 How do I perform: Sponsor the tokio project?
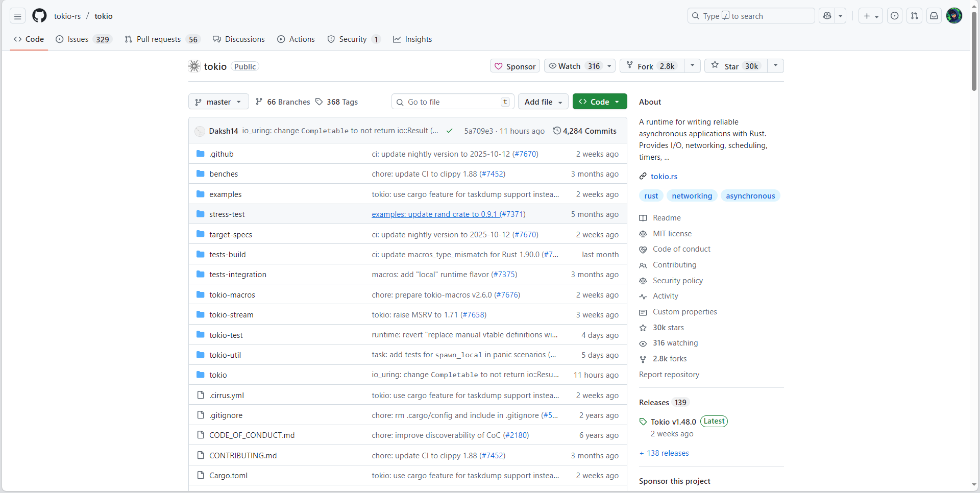[x=515, y=66]
